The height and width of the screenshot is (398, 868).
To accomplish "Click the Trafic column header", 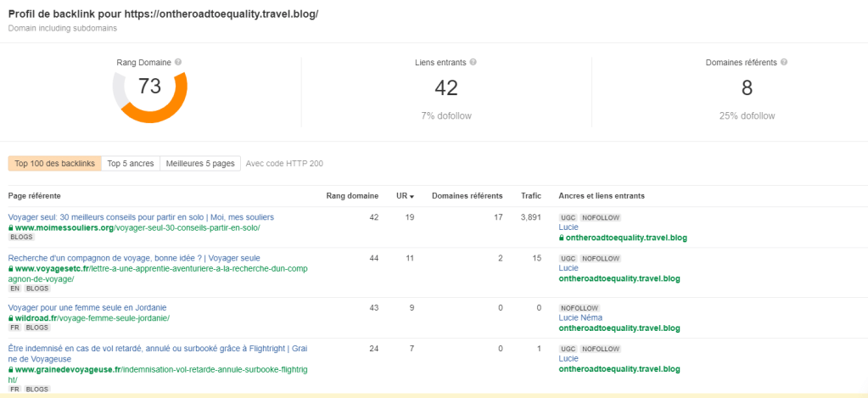I will click(531, 196).
